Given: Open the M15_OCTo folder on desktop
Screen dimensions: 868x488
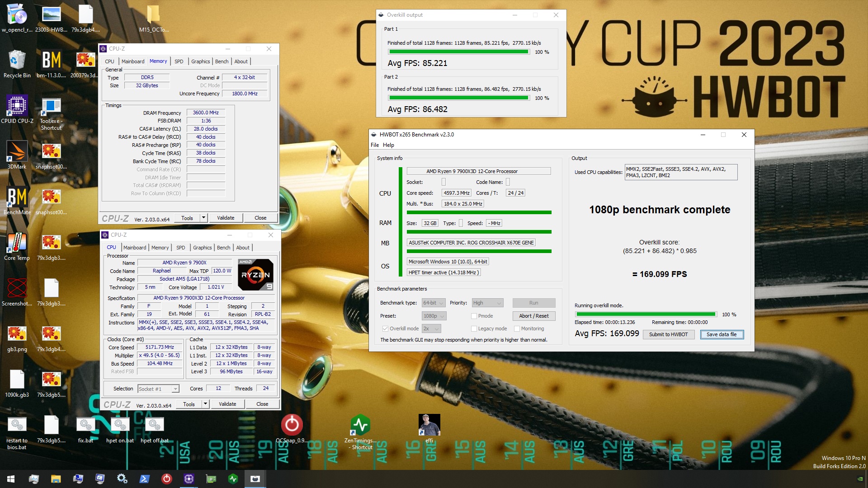Looking at the screenshot, I should [154, 18].
